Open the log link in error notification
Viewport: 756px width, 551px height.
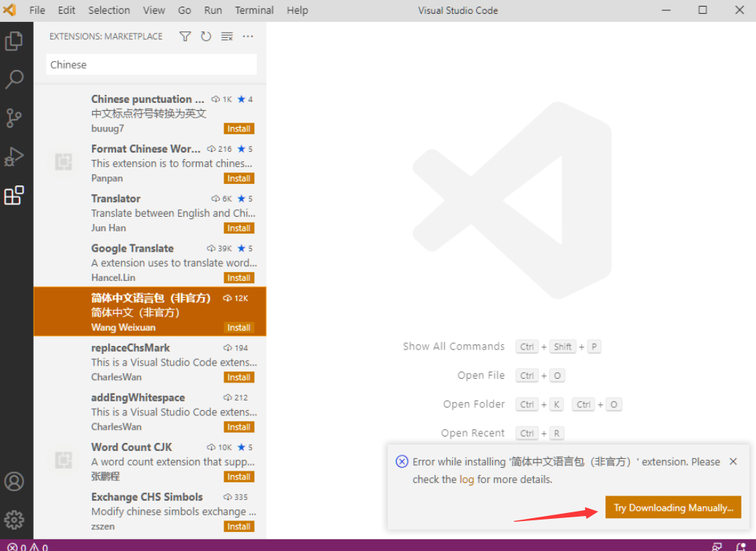click(x=466, y=479)
